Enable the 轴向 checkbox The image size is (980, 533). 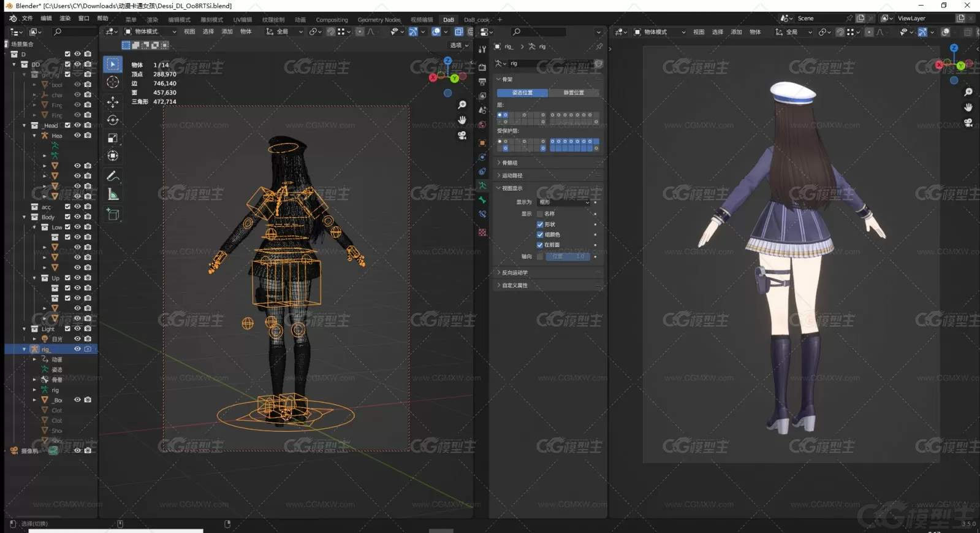click(x=540, y=256)
